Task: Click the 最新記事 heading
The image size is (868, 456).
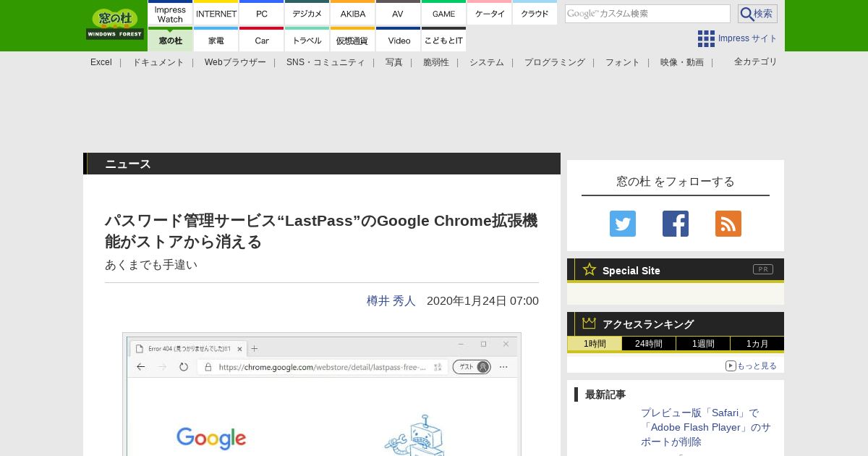Action: (605, 394)
